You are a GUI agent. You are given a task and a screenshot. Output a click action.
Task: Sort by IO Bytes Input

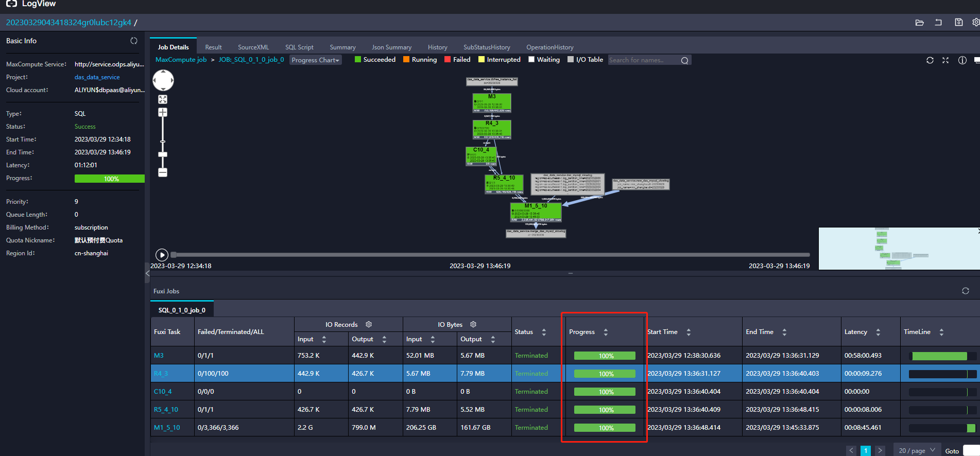point(433,339)
